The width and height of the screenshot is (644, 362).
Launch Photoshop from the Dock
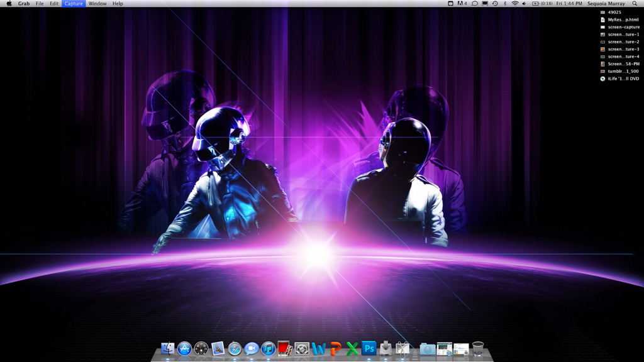[x=369, y=349]
